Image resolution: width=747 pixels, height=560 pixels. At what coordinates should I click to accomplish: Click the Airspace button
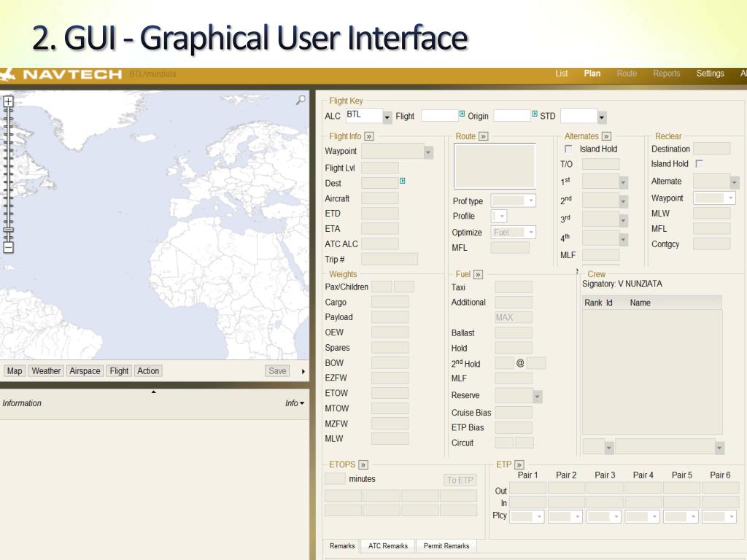coord(85,371)
